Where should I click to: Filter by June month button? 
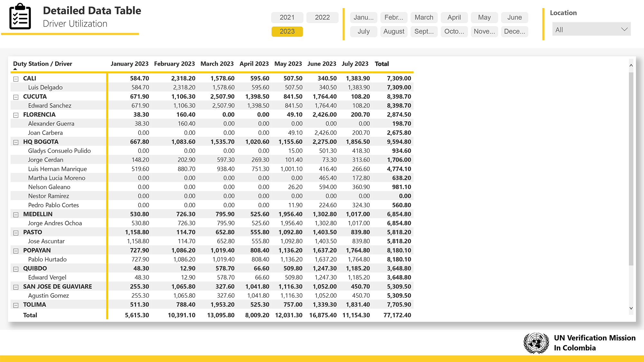click(515, 17)
